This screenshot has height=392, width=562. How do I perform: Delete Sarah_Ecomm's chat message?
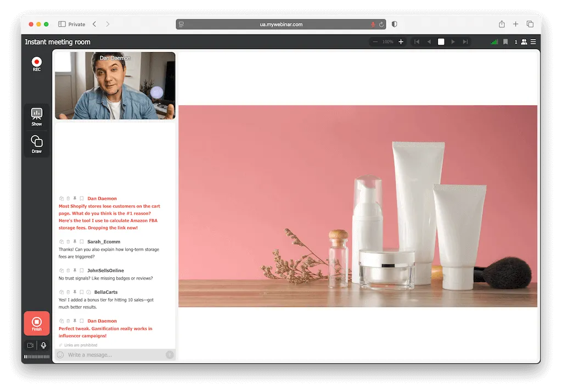(68, 242)
